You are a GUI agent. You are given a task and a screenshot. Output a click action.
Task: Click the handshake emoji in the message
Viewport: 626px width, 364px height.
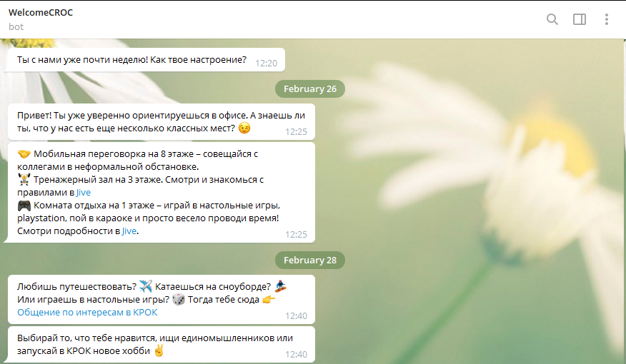coord(24,153)
